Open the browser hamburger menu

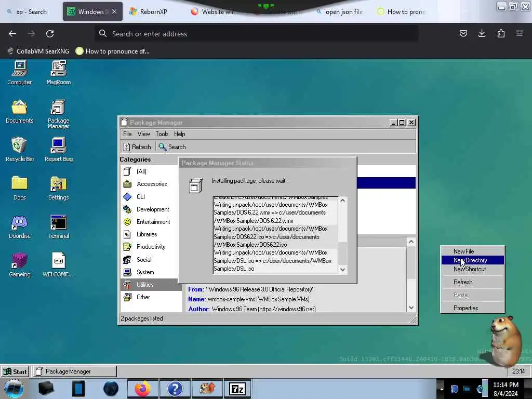520,33
